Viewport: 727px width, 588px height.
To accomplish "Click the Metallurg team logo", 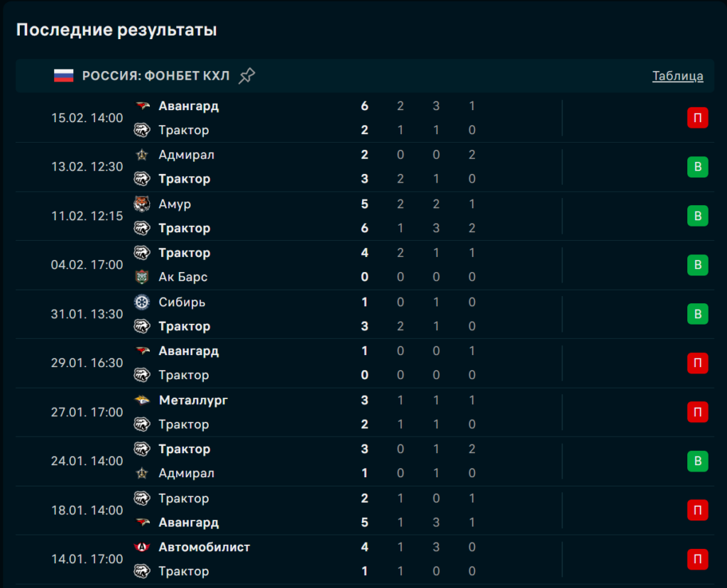I will click(142, 401).
